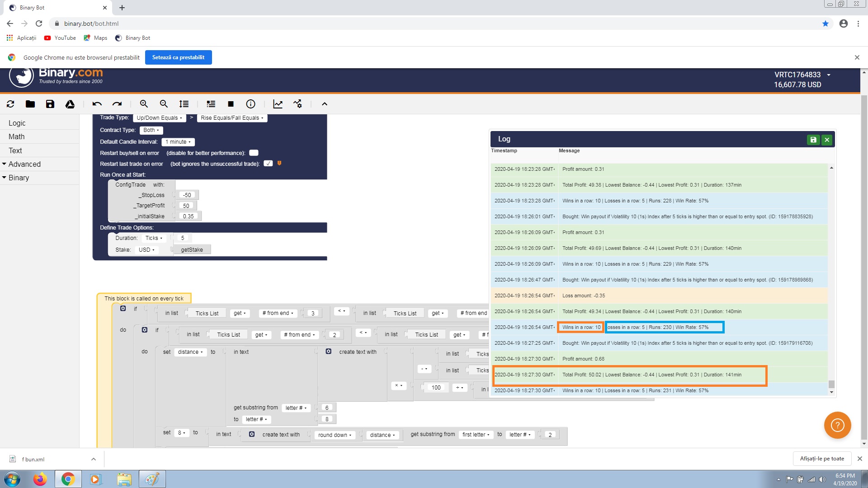Click the Setează ca prestabilit button

click(179, 57)
